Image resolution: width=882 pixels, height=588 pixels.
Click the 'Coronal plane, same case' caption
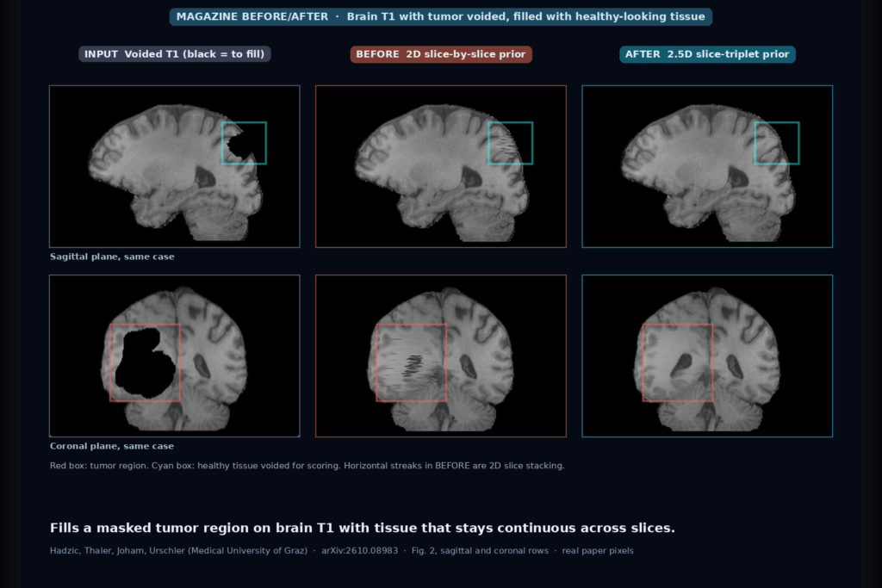pyautogui.click(x=112, y=446)
